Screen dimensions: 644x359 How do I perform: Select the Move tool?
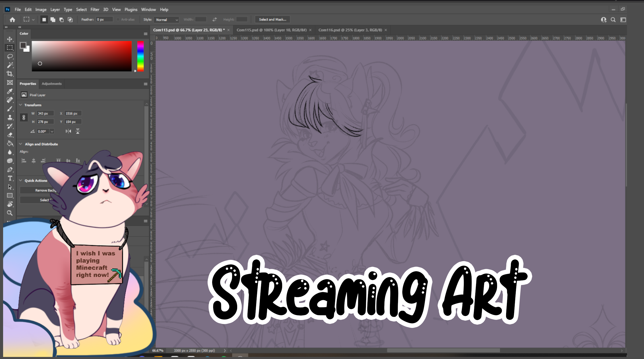(10, 39)
